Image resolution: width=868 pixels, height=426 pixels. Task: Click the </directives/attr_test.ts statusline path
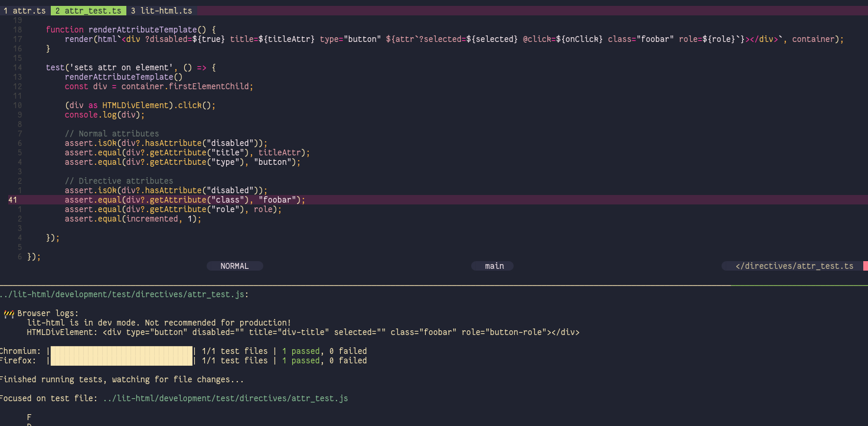point(794,266)
